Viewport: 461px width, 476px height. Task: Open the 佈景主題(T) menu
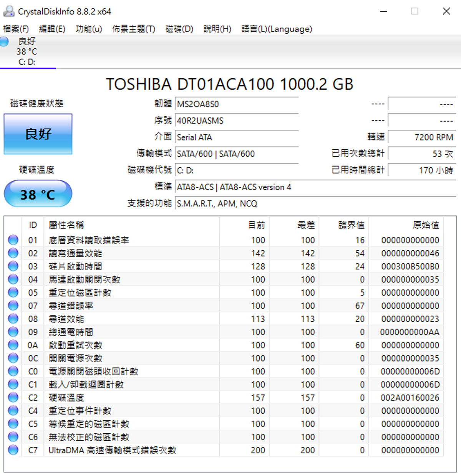pos(134,29)
